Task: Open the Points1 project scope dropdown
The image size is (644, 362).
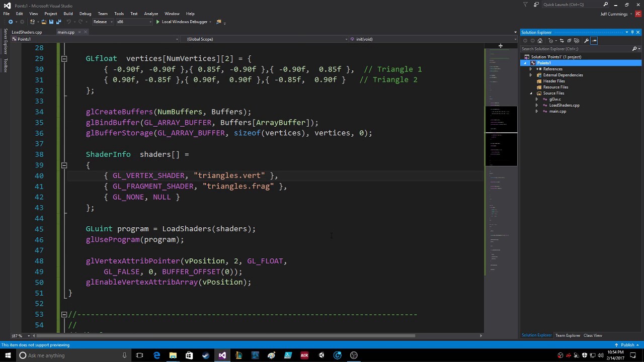Action: [95, 39]
